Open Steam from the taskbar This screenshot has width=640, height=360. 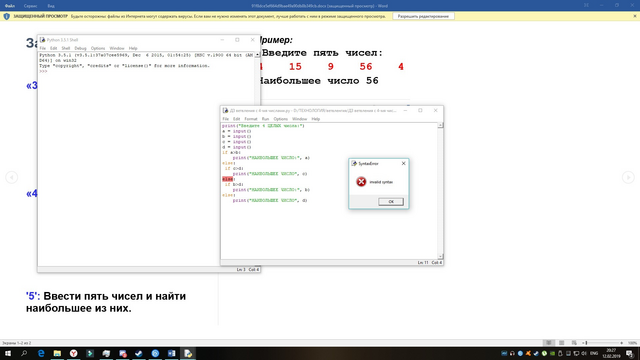(139, 353)
